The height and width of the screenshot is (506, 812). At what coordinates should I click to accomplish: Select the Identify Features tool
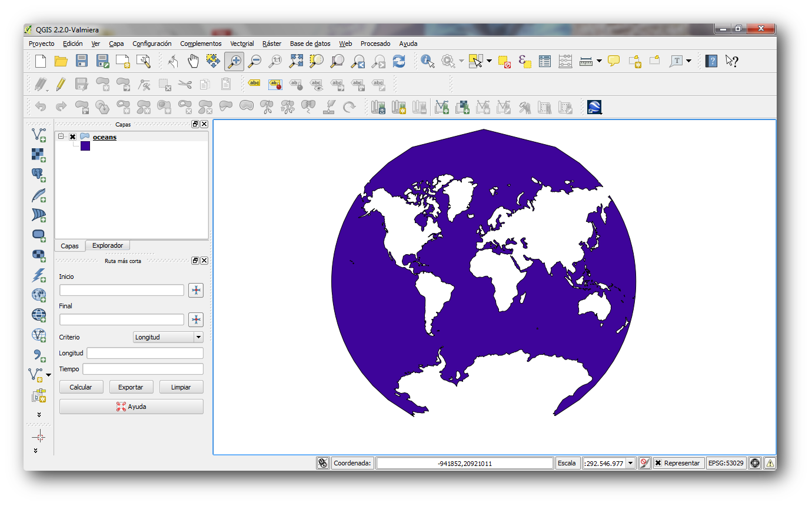coord(427,61)
